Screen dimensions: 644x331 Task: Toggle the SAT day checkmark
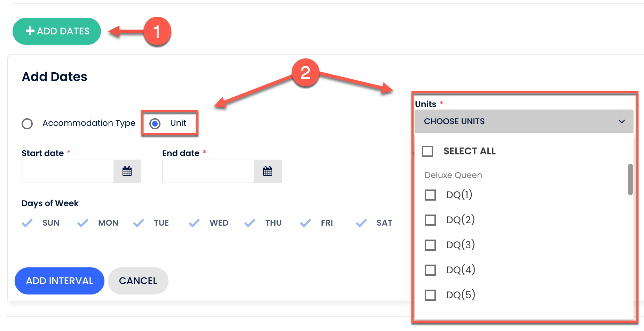[x=361, y=223]
